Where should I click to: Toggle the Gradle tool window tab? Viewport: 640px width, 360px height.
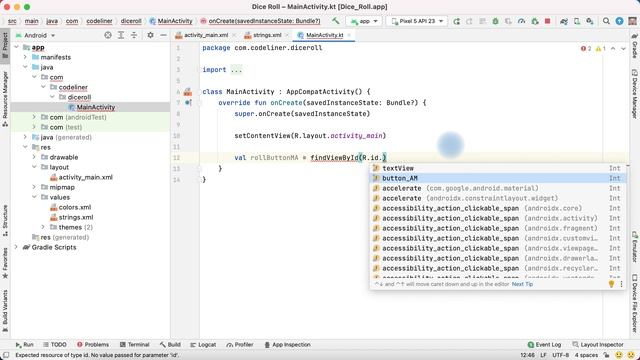click(635, 46)
